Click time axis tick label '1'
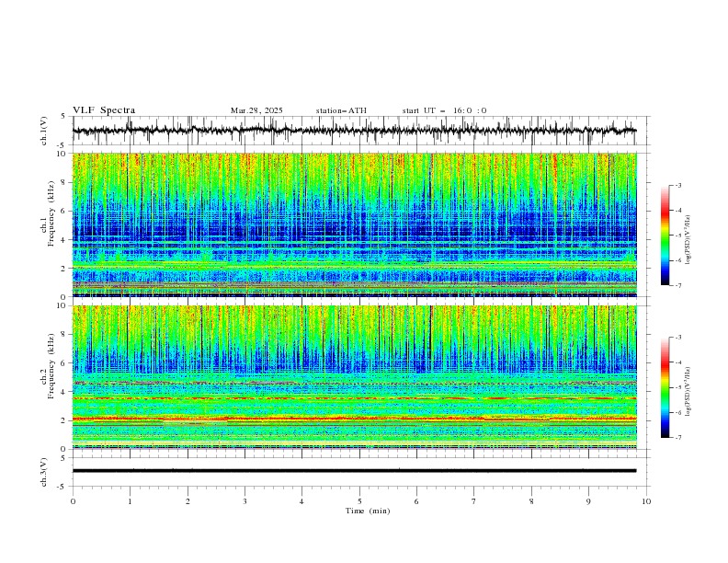 tap(130, 501)
